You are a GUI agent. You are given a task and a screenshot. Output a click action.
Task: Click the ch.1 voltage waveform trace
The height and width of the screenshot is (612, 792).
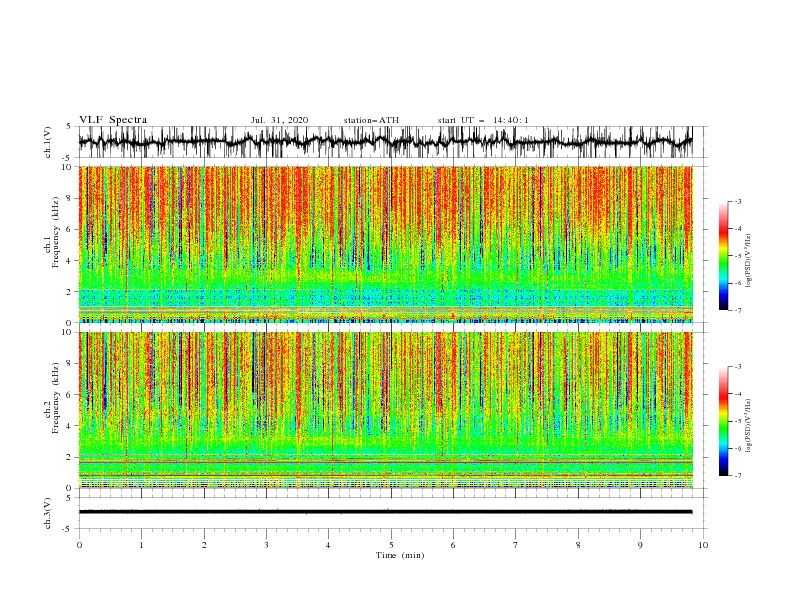[x=385, y=142]
